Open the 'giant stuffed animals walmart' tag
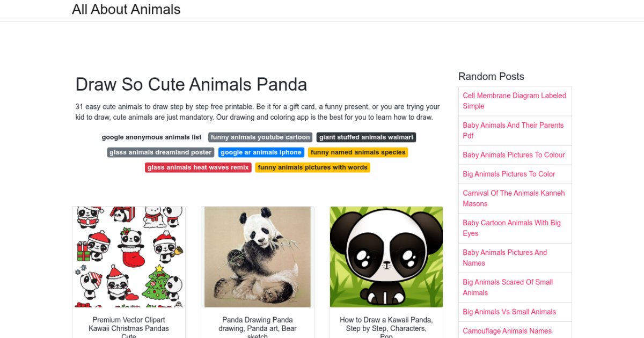Viewport: 644px width, 338px height. [x=366, y=137]
